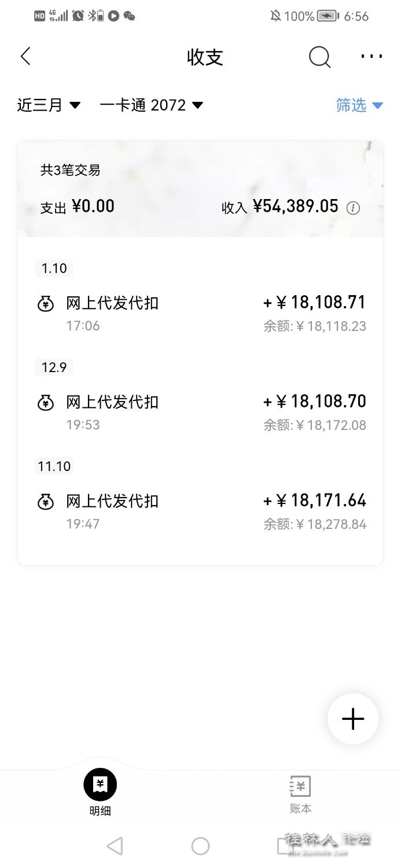Viewport: 401px width, 868px height.
Task: Switch to the 明细 tab
Action: (x=100, y=793)
